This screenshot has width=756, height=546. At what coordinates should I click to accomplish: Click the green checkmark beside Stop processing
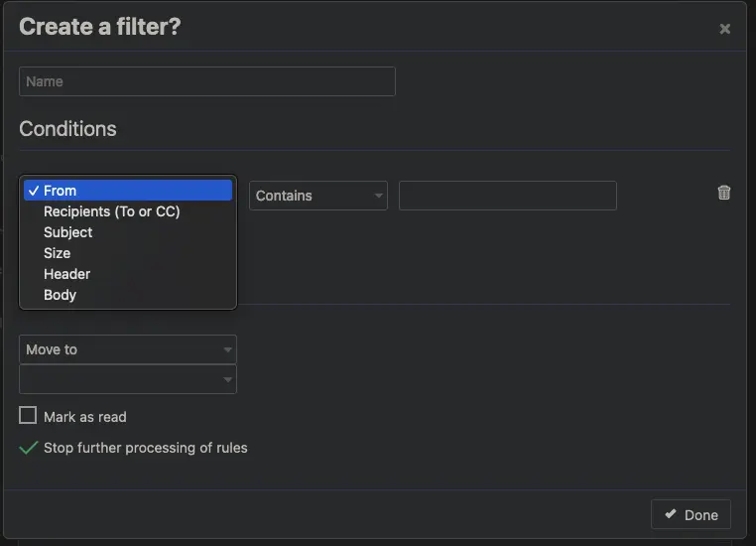[x=29, y=448]
